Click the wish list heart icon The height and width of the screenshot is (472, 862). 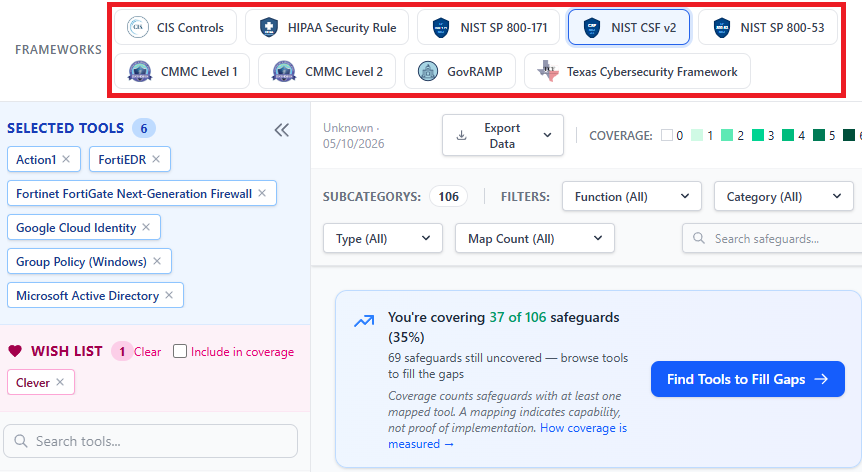point(15,351)
